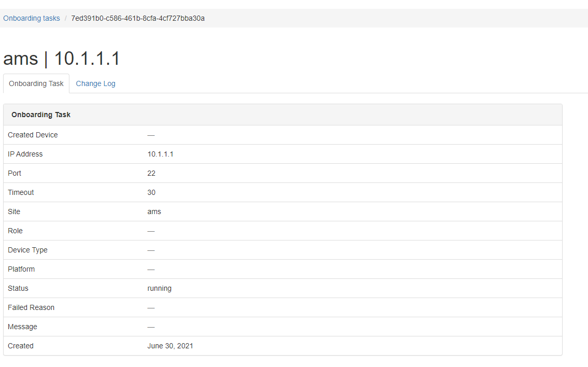
Task: Click the Message row label
Action: tap(22, 327)
